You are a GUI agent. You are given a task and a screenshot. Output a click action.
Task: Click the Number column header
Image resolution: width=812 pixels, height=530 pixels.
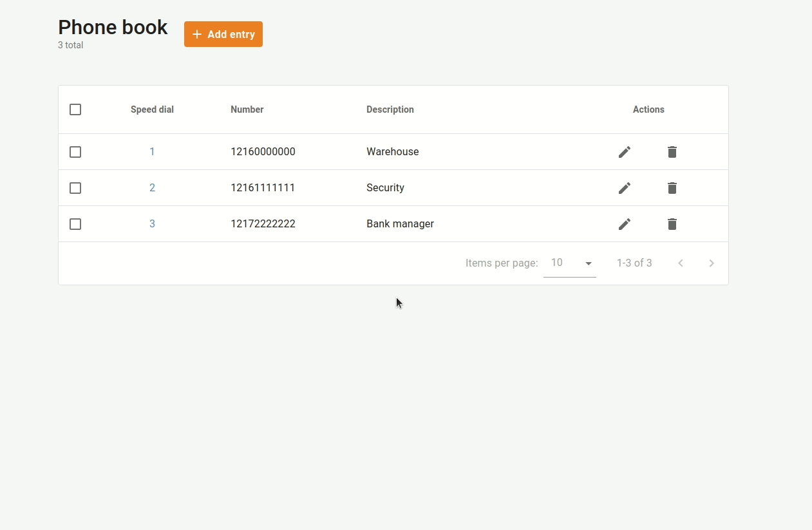click(247, 109)
